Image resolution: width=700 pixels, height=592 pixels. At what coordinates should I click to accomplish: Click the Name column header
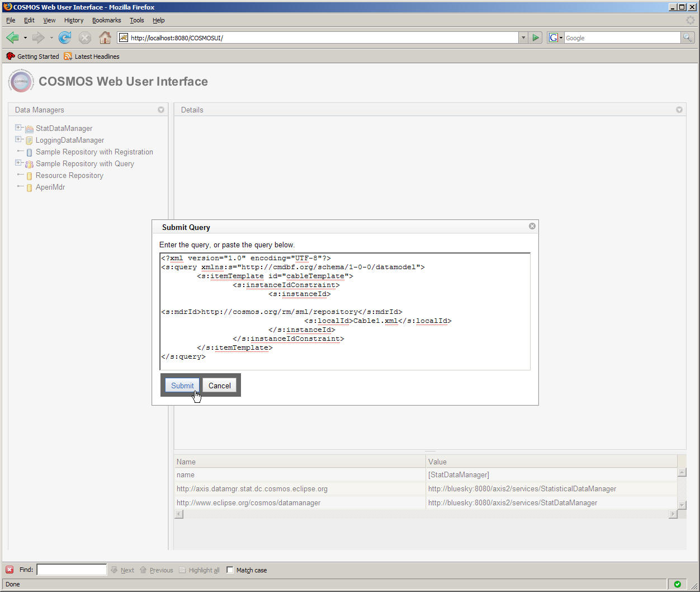pos(300,462)
